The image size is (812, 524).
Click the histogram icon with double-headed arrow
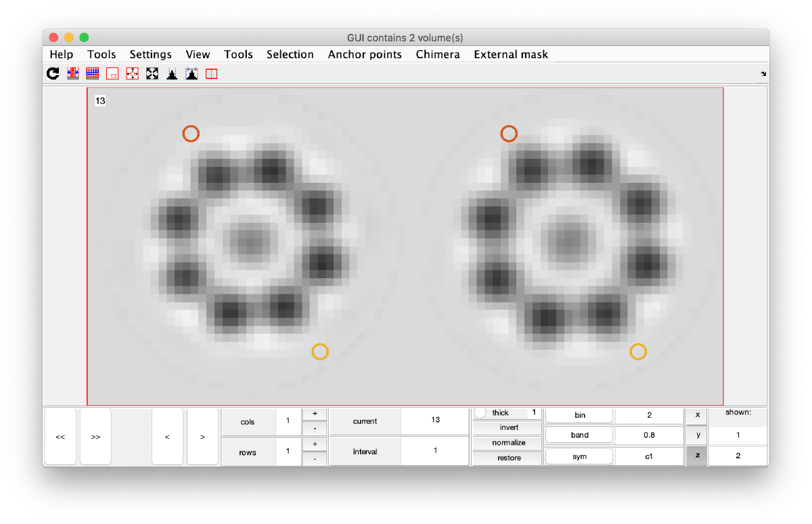pos(192,74)
